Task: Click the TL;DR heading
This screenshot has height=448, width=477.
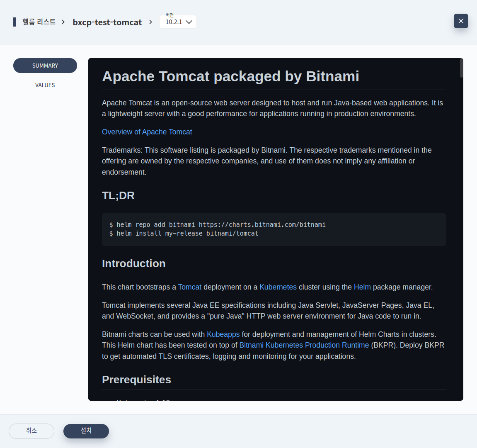Action: click(x=119, y=195)
